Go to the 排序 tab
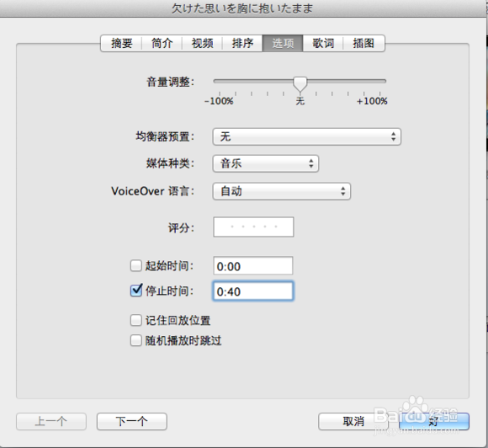 pyautogui.click(x=242, y=43)
